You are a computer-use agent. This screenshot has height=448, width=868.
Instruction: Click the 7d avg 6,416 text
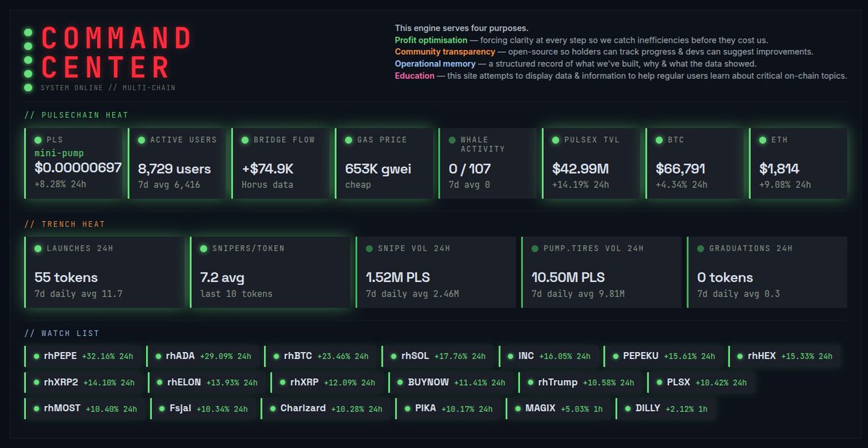169,185
